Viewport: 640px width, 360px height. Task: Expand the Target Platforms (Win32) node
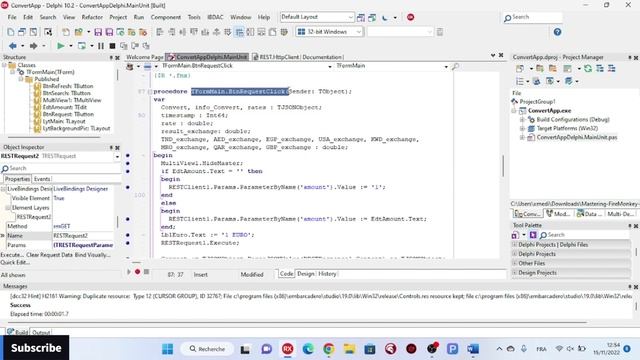click(522, 129)
